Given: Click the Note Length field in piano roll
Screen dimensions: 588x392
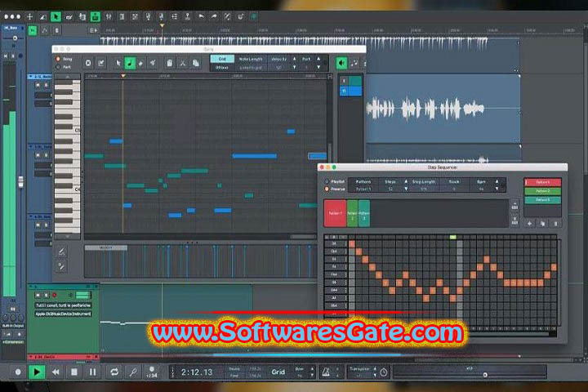Looking at the screenshot, I should 251,63.
